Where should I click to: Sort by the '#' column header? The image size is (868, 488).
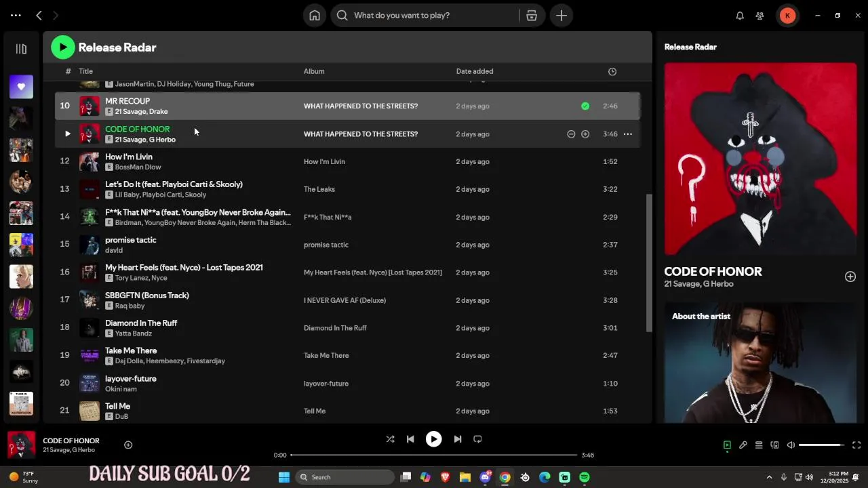pyautogui.click(x=68, y=71)
